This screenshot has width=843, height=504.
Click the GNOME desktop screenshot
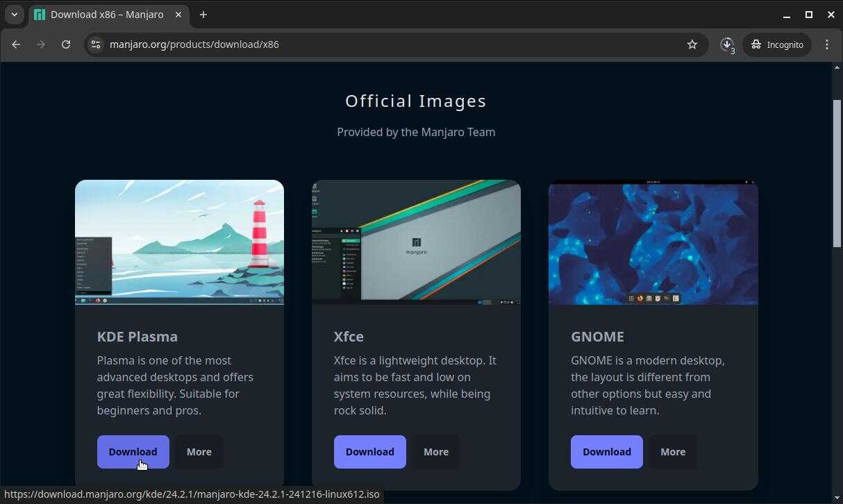653,242
